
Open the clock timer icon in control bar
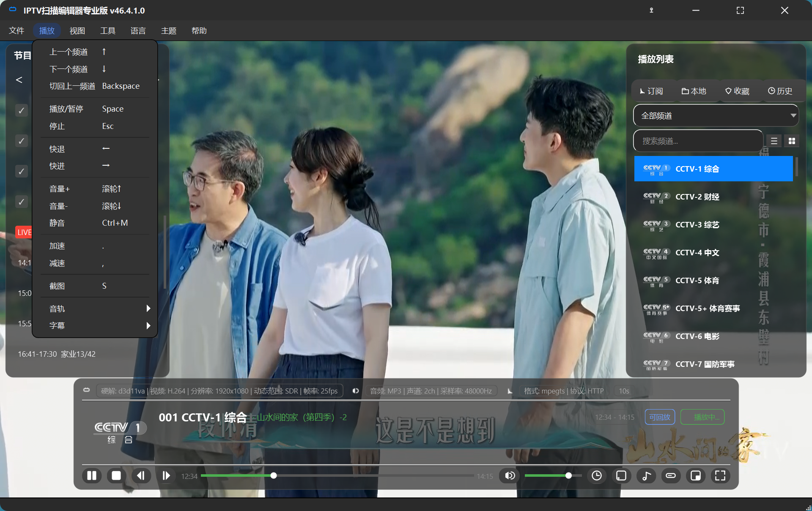(596, 476)
